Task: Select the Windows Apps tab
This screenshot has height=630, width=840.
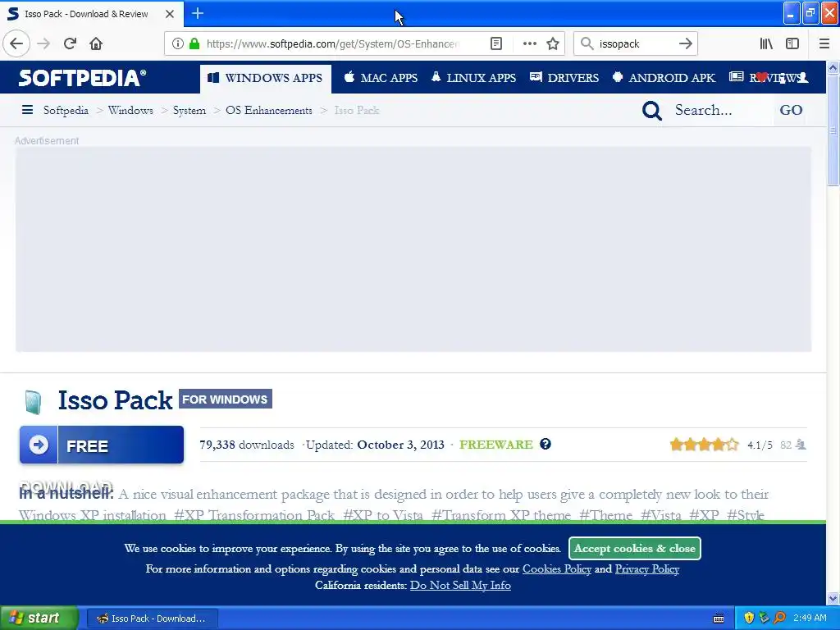Action: coord(266,78)
